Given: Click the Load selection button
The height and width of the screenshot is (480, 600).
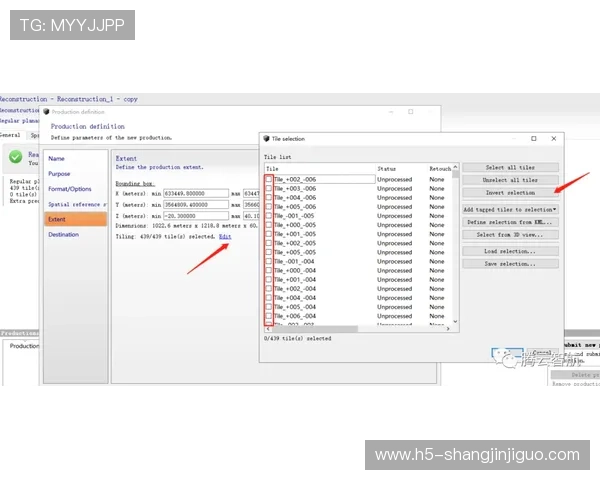Looking at the screenshot, I should click(510, 251).
